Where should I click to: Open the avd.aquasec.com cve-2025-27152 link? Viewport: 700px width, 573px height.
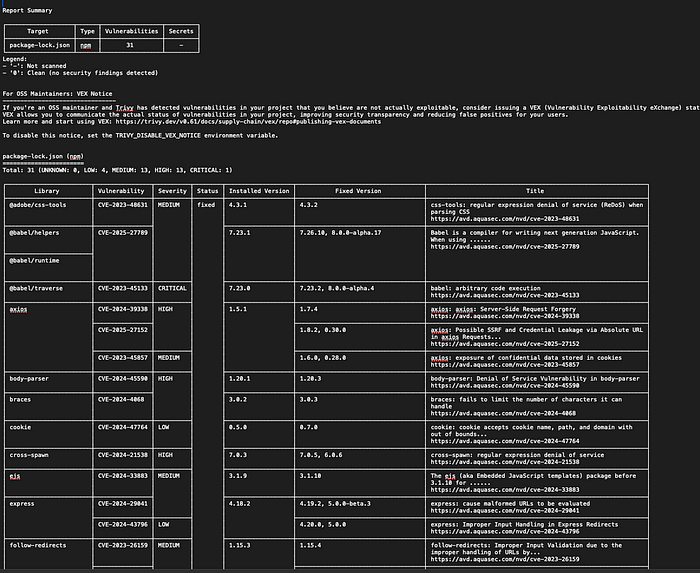point(505,344)
